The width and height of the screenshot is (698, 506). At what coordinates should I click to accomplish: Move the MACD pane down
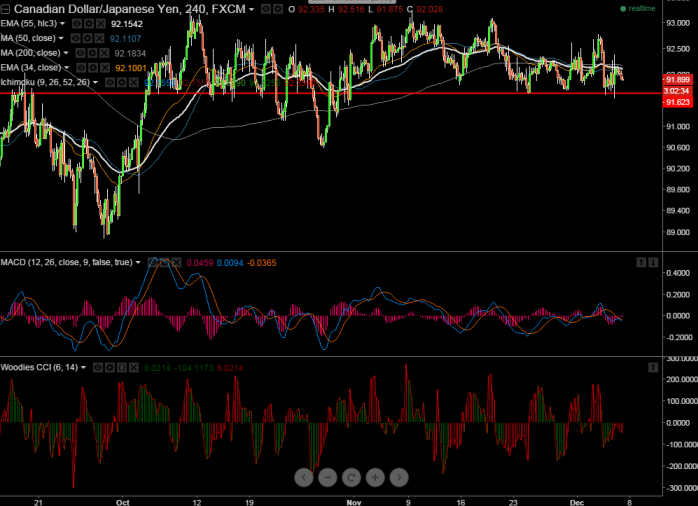(653, 263)
